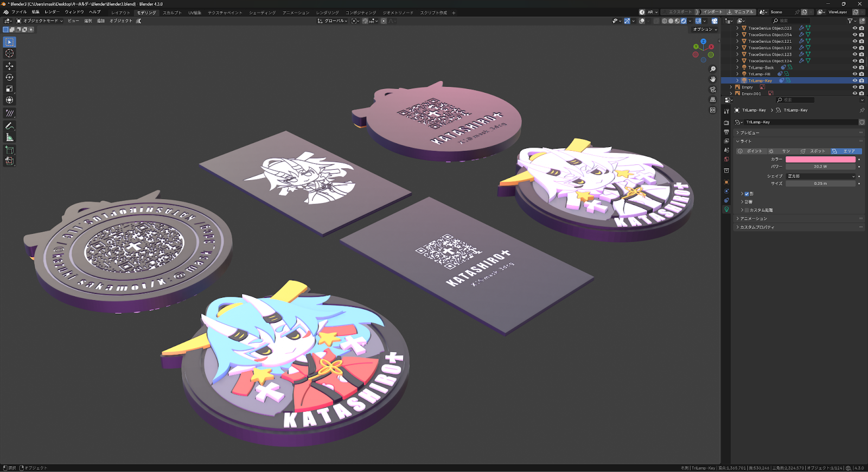Open the Tool properties tab with wrench icon

(x=726, y=111)
